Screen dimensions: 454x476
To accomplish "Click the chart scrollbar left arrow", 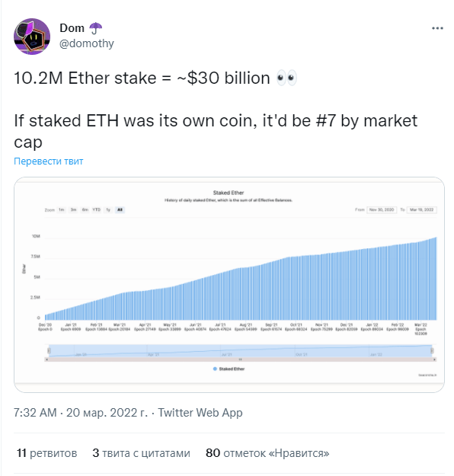I will click(46, 359).
